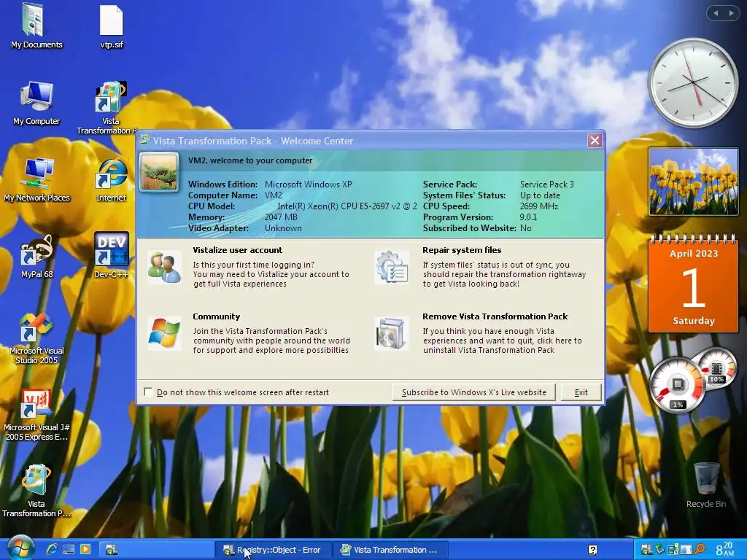747x560 pixels.
Task: Select the MyPal 68 shortcut
Action: (36, 256)
